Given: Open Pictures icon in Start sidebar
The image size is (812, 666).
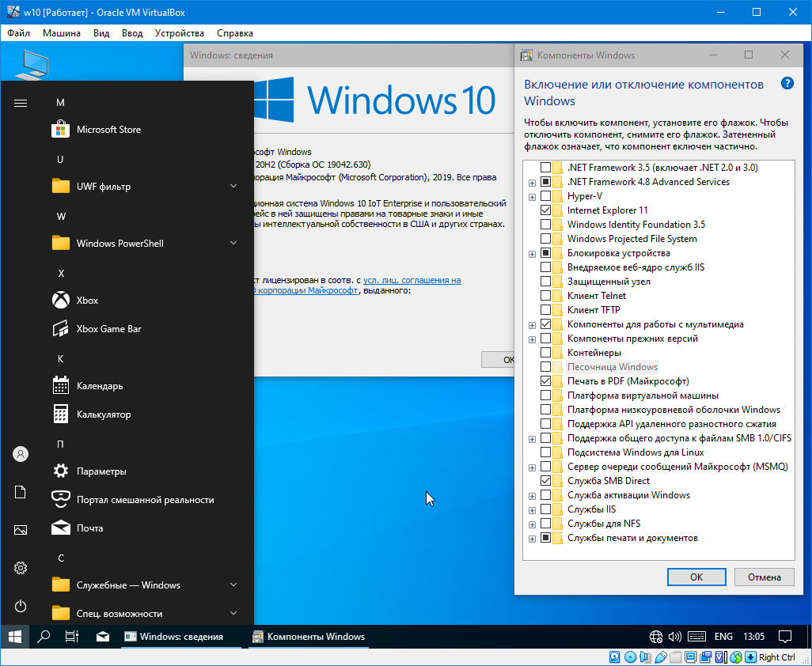Looking at the screenshot, I should point(21,530).
